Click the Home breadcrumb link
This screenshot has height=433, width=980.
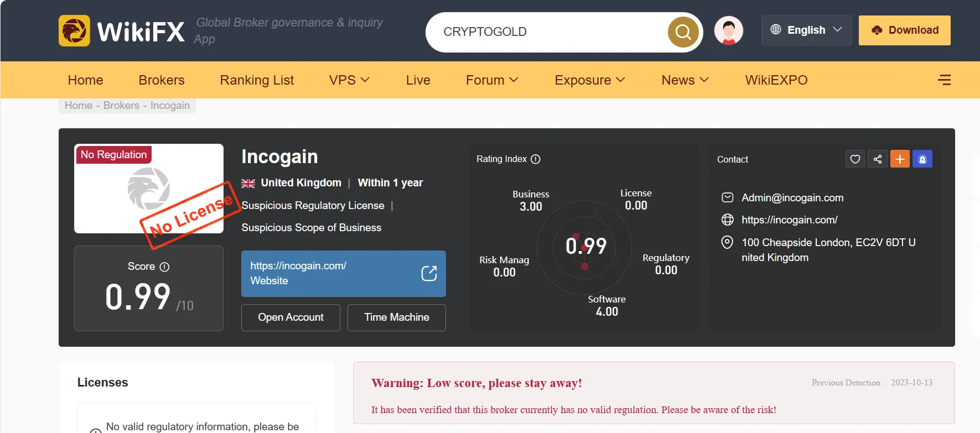[79, 106]
